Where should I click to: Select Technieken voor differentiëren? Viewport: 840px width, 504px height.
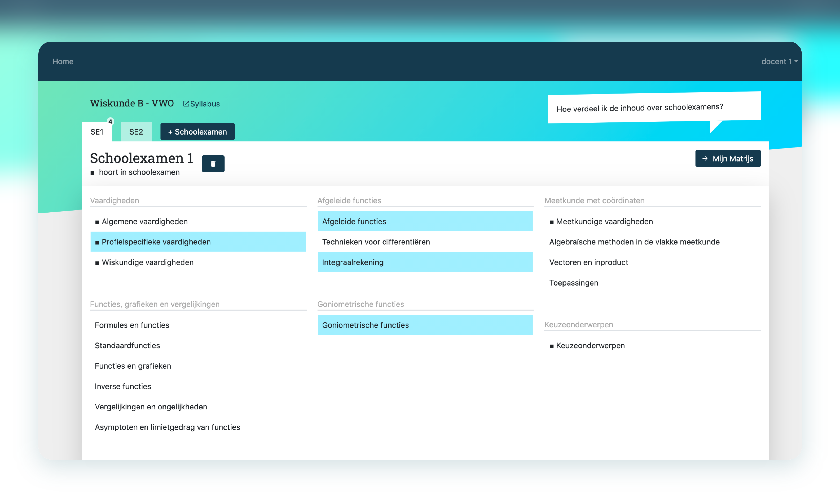[376, 242]
